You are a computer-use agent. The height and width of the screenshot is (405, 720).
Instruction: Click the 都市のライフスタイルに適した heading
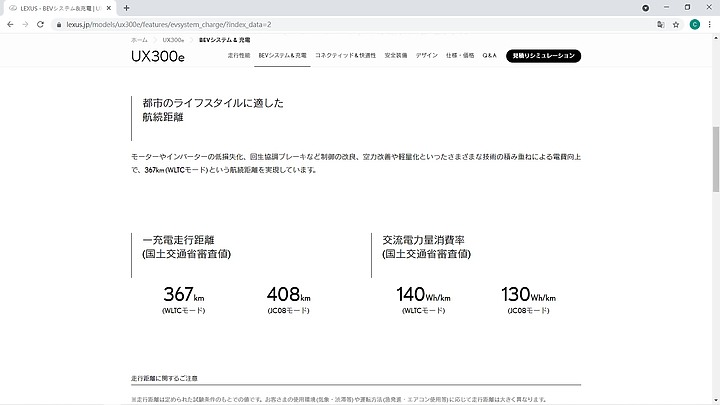click(x=213, y=103)
